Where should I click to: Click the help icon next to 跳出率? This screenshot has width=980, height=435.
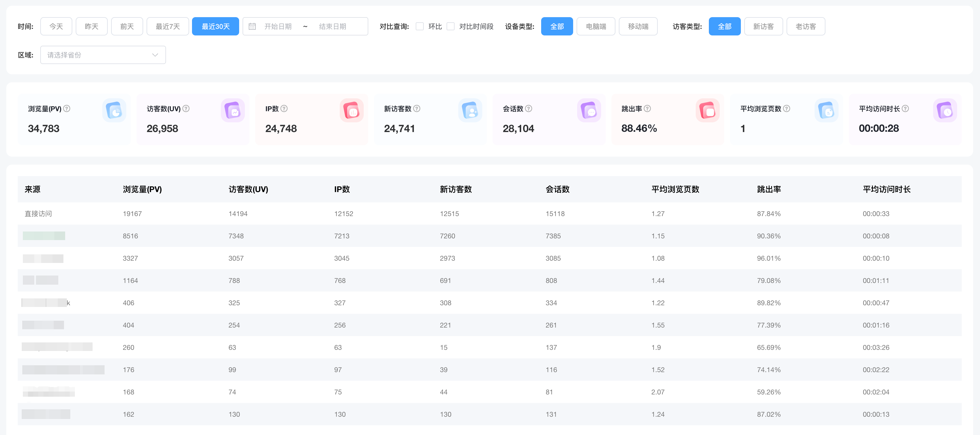647,109
